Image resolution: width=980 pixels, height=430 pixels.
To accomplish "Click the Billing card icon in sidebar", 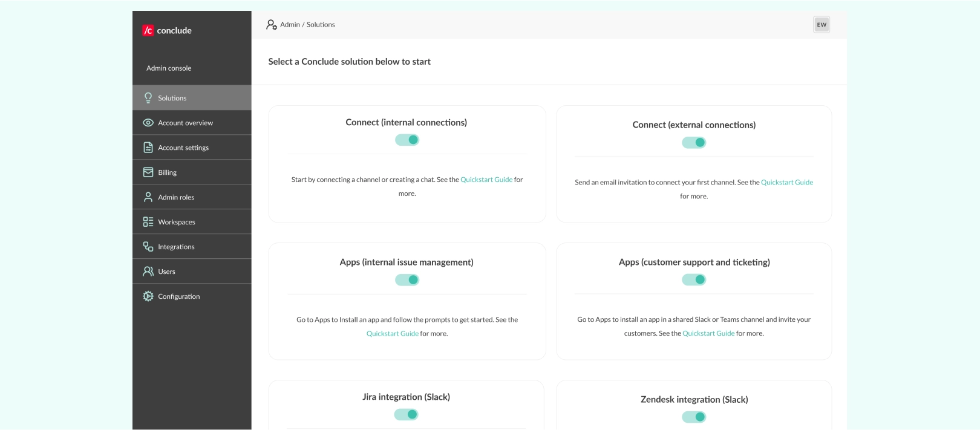I will 148,172.
